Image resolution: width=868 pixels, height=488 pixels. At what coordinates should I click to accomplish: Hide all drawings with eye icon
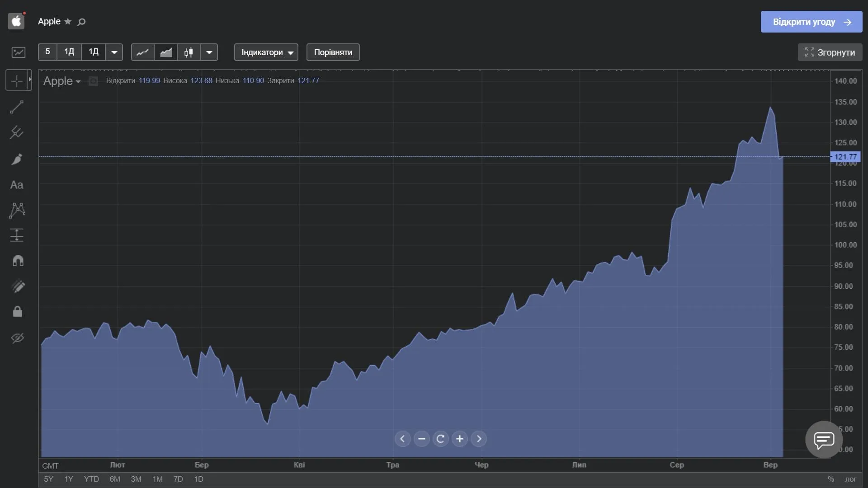tap(17, 338)
